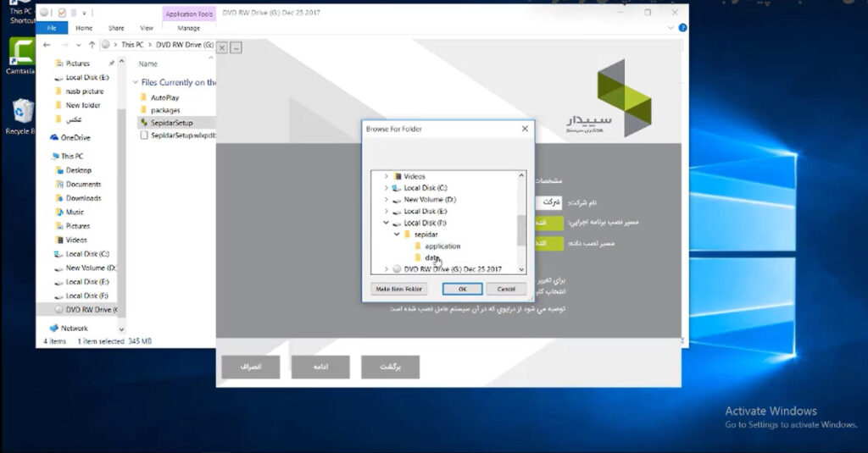Select Local Disk (F:) in folder dialog
This screenshot has height=453, width=868.
click(420, 223)
